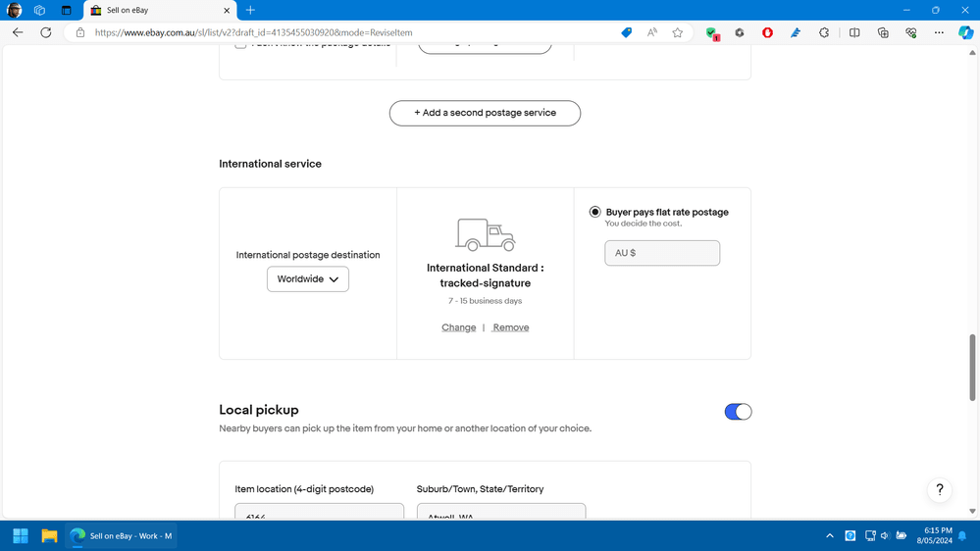Click the address bar URL

click(x=254, y=32)
